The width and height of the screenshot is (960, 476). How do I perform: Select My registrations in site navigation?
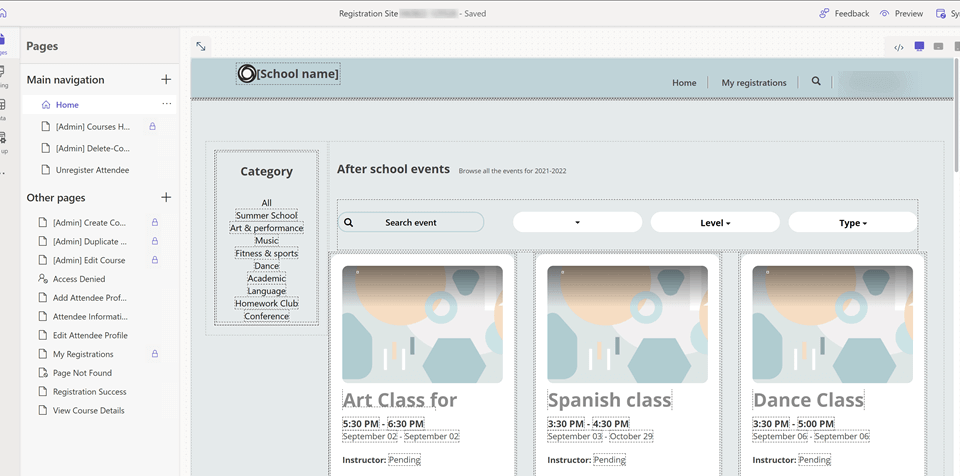754,83
